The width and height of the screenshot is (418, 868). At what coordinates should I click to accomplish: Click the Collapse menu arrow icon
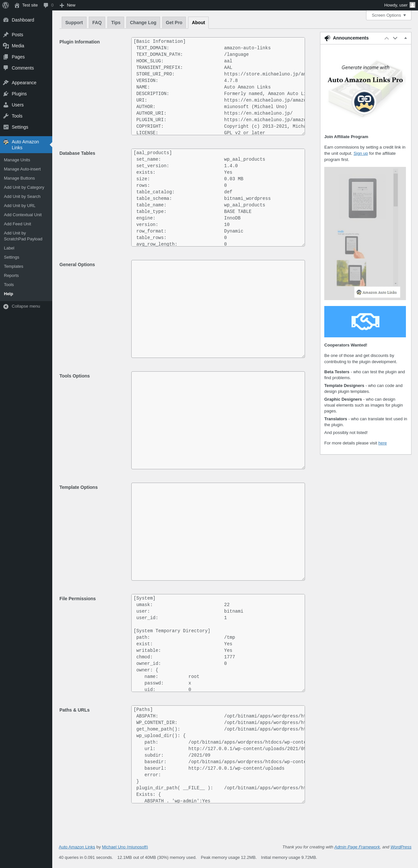6,306
